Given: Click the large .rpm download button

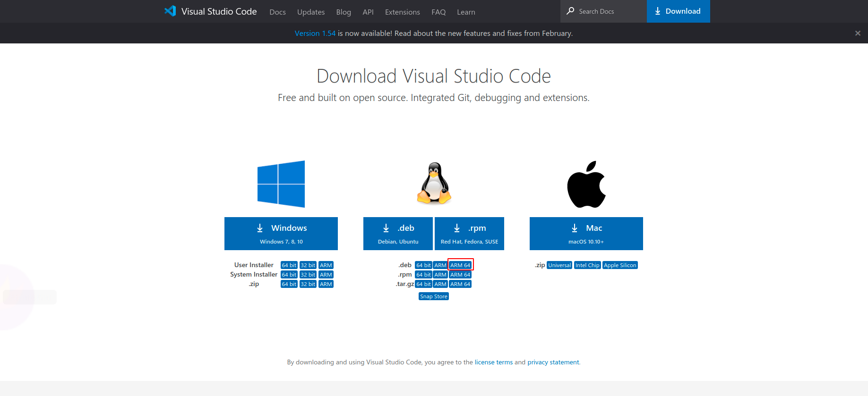Looking at the screenshot, I should click(x=469, y=234).
